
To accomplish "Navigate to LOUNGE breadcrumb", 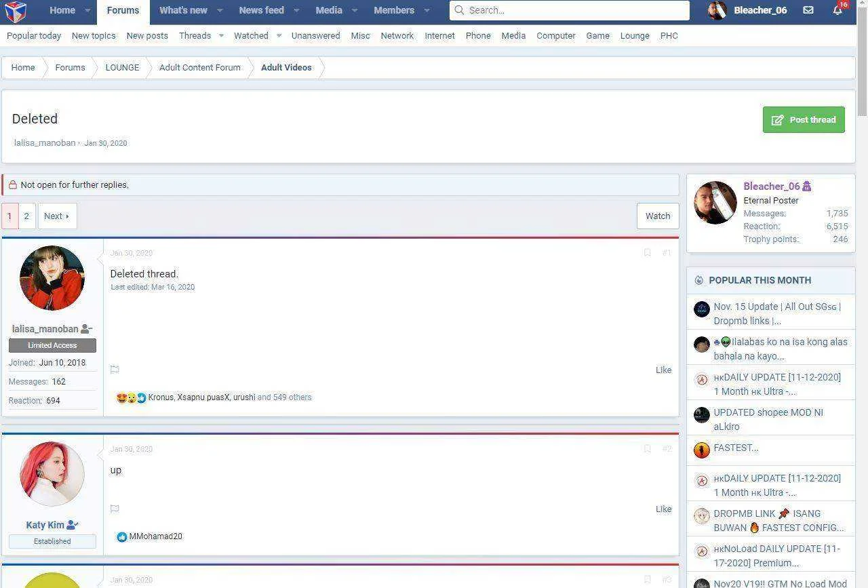I will point(122,67).
